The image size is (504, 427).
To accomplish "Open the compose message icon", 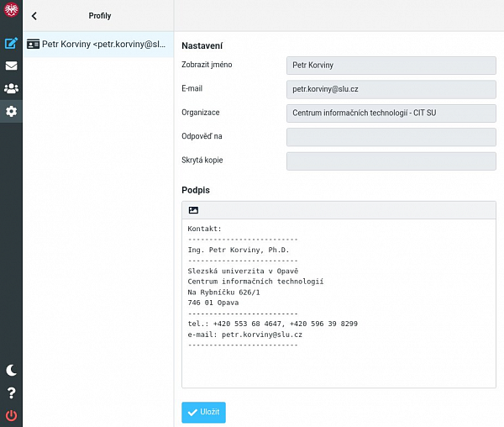I will coord(11,43).
